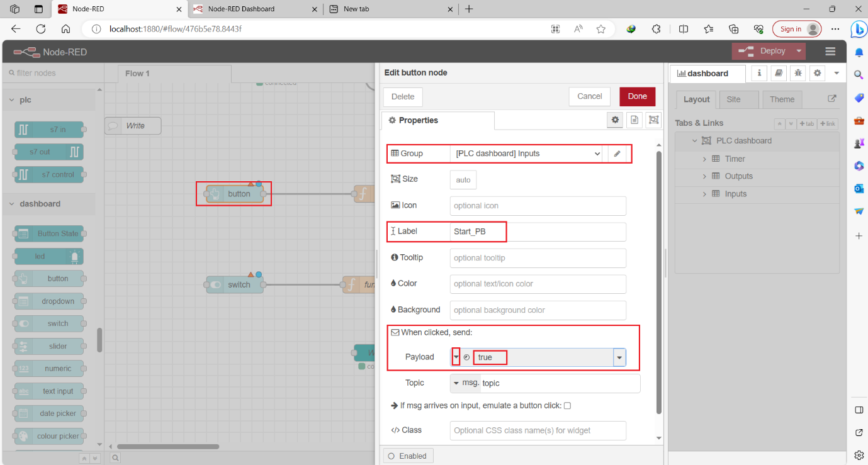Click the gear icon beside the Properties tab
The image size is (868, 465).
(x=615, y=120)
